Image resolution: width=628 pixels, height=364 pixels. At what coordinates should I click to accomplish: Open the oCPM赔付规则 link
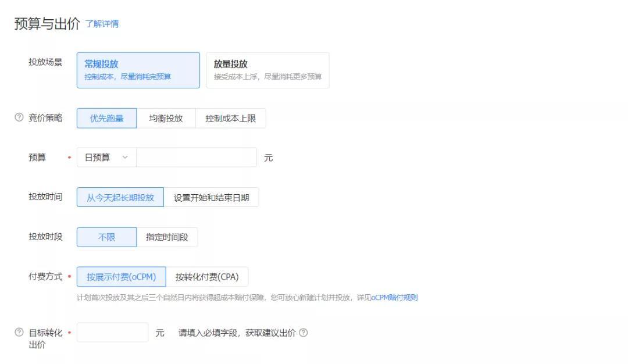coord(394,298)
